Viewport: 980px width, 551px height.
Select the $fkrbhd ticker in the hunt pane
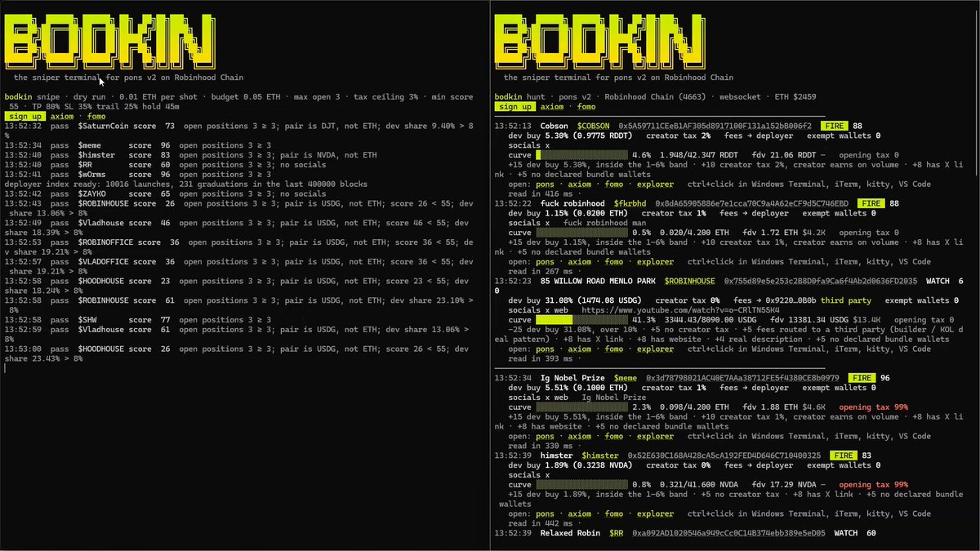630,203
